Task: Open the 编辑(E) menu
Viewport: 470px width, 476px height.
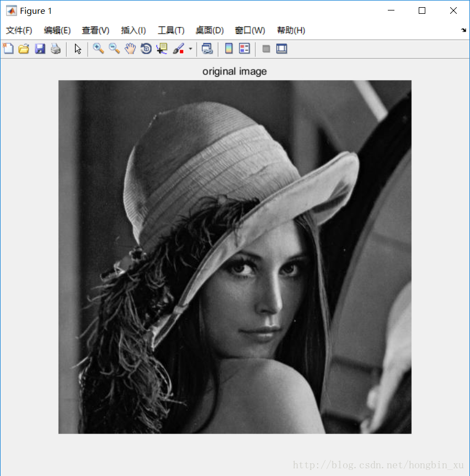Action: (x=57, y=30)
